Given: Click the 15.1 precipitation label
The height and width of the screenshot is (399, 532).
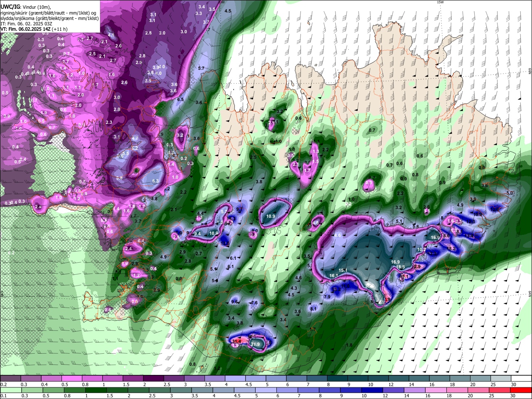Looking at the screenshot, I should tap(343, 270).
